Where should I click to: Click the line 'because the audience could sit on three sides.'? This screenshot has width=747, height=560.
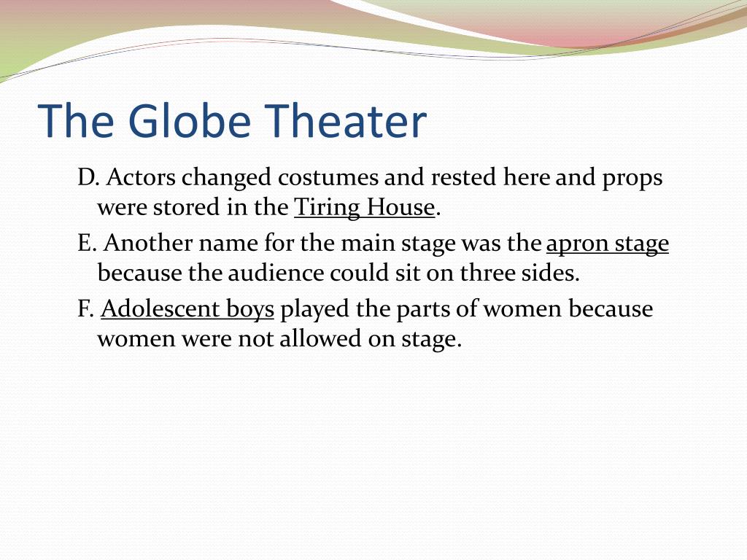tap(338, 273)
